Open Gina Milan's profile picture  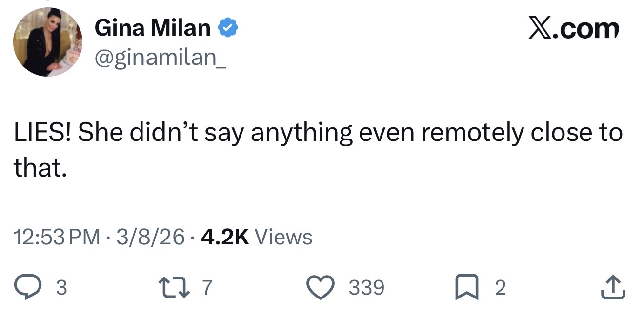coord(48,42)
